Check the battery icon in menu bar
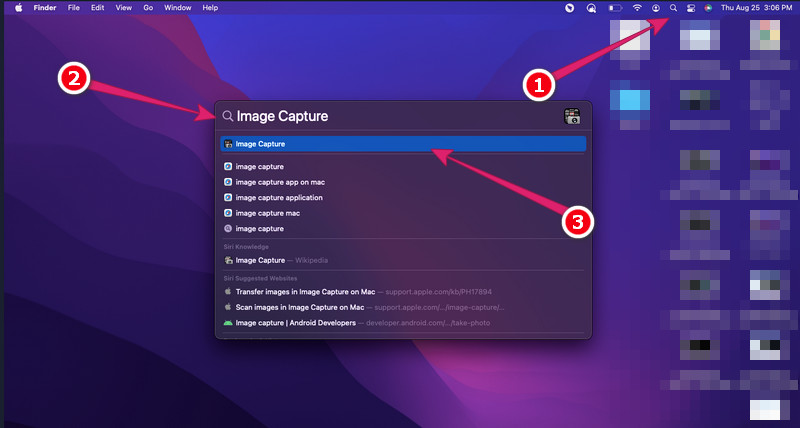The width and height of the screenshot is (800, 428). click(x=615, y=8)
